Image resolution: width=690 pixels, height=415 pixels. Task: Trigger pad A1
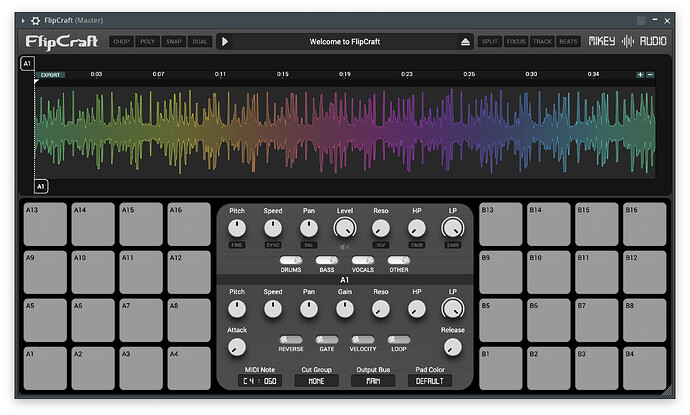45,368
